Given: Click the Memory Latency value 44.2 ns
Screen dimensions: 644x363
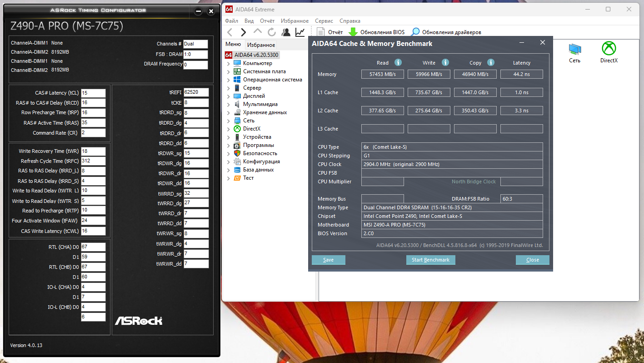Looking at the screenshot, I should click(522, 74).
